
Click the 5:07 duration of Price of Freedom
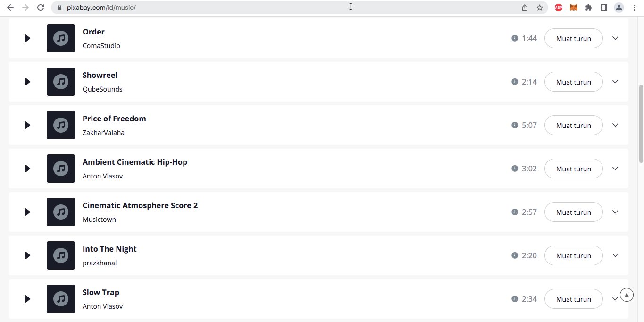coord(529,125)
